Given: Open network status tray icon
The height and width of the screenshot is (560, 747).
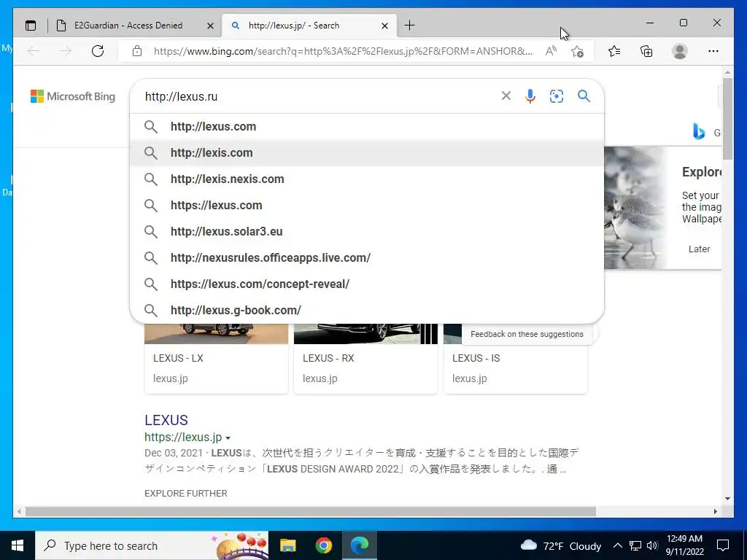Looking at the screenshot, I should click(x=635, y=545).
